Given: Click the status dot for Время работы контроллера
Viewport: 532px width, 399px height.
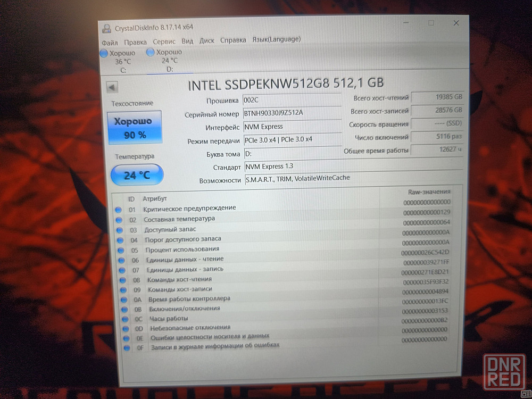Looking at the screenshot, I should (x=124, y=300).
